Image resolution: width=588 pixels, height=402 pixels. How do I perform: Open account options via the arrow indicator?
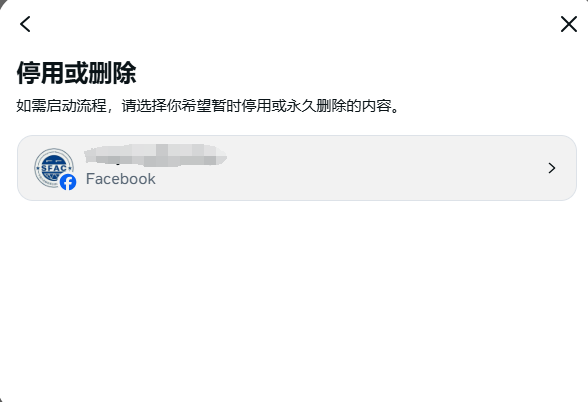552,168
